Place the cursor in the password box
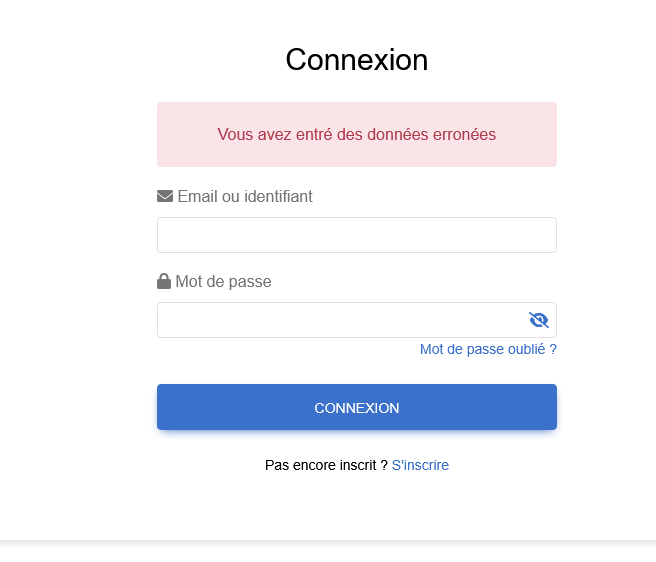The width and height of the screenshot is (656, 562). point(357,320)
